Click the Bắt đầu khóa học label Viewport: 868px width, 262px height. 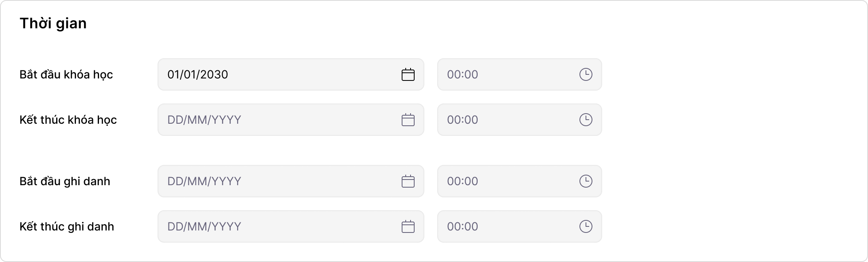point(66,74)
